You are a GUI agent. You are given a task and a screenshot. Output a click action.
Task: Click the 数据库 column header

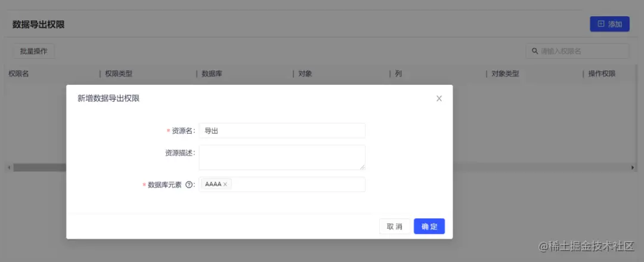[212, 73]
